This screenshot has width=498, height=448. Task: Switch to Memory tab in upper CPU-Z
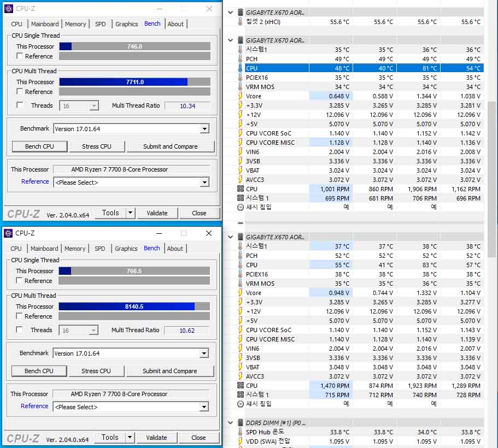tap(75, 24)
